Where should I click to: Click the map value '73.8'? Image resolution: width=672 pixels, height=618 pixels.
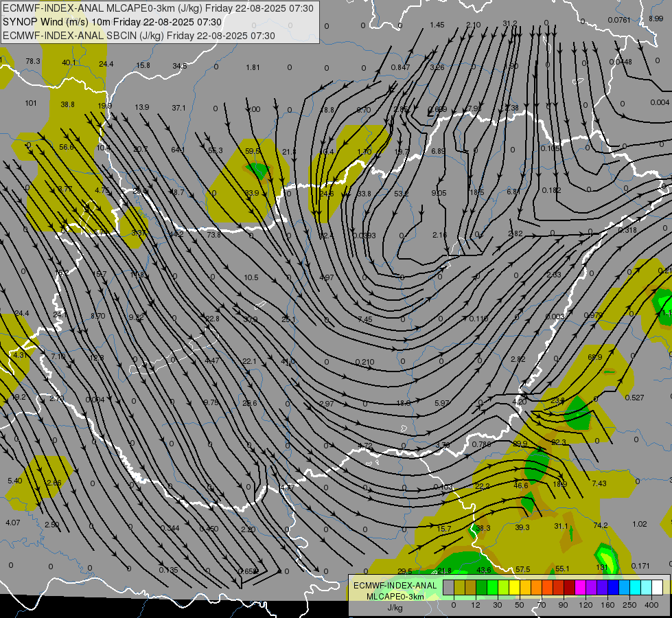pos(213,235)
